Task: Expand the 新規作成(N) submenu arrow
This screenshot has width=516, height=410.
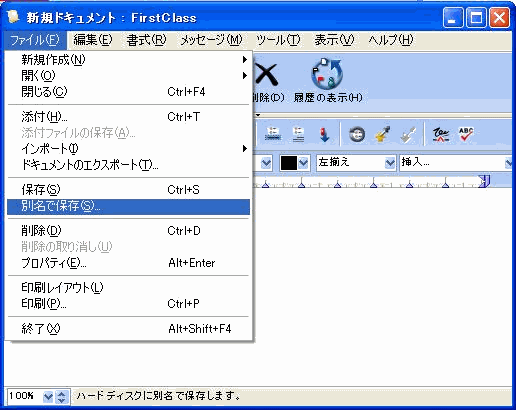Action: click(x=245, y=60)
